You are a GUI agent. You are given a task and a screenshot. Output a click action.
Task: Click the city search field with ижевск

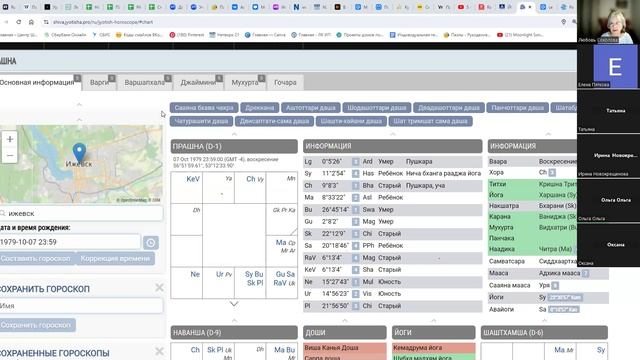pos(82,213)
